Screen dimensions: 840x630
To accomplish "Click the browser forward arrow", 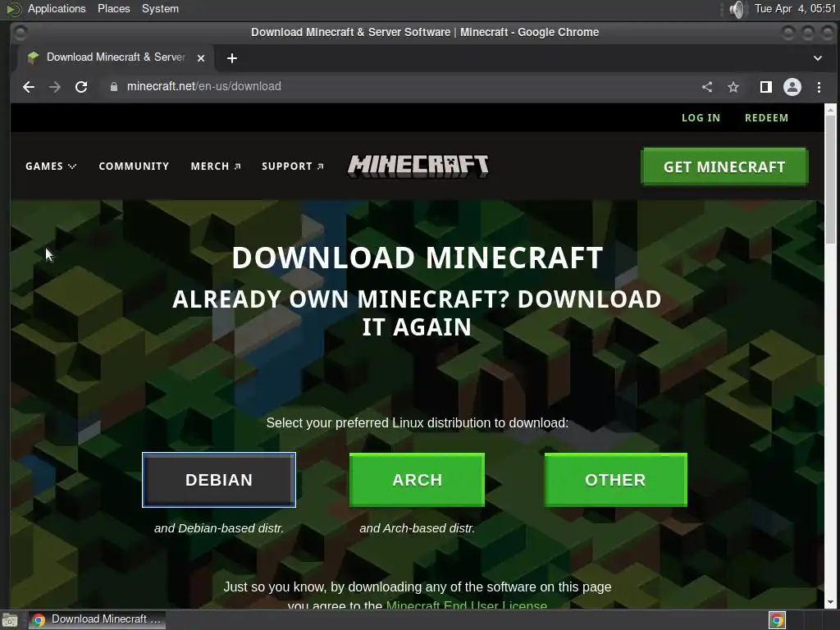I will click(55, 87).
